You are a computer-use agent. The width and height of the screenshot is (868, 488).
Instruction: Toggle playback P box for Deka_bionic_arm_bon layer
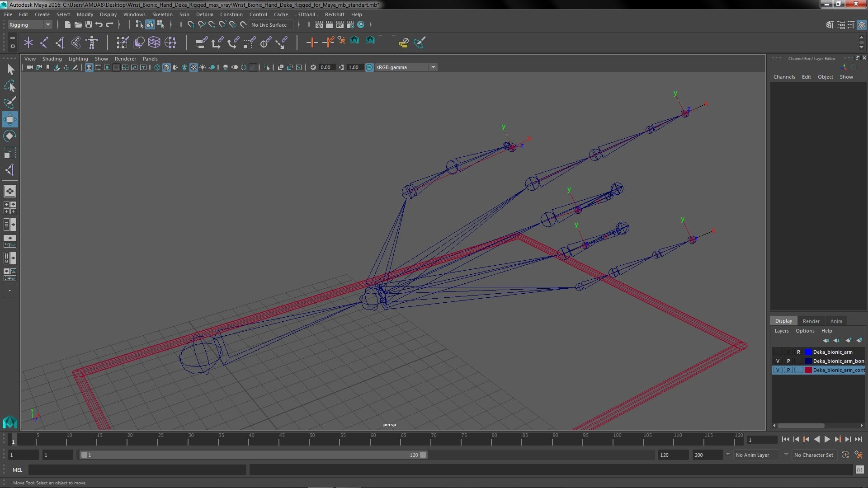click(788, 361)
